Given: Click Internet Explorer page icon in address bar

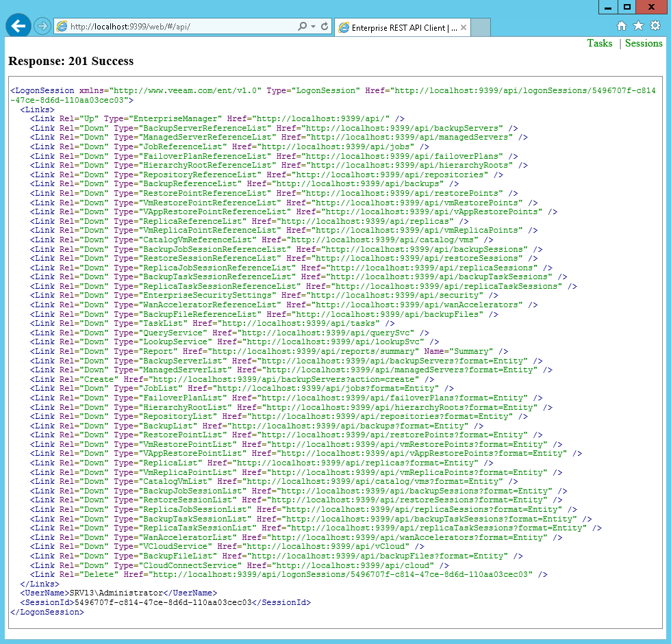Looking at the screenshot, I should (x=62, y=26).
